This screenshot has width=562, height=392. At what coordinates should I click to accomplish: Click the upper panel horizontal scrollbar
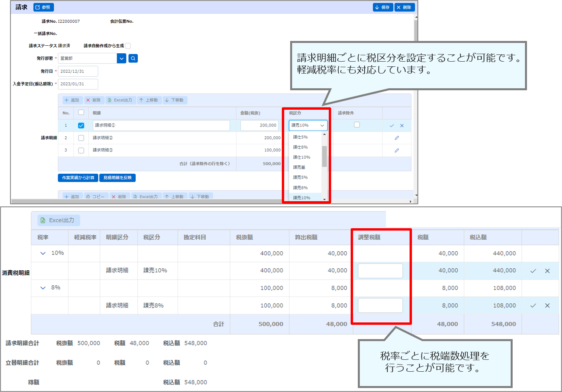click(x=211, y=202)
